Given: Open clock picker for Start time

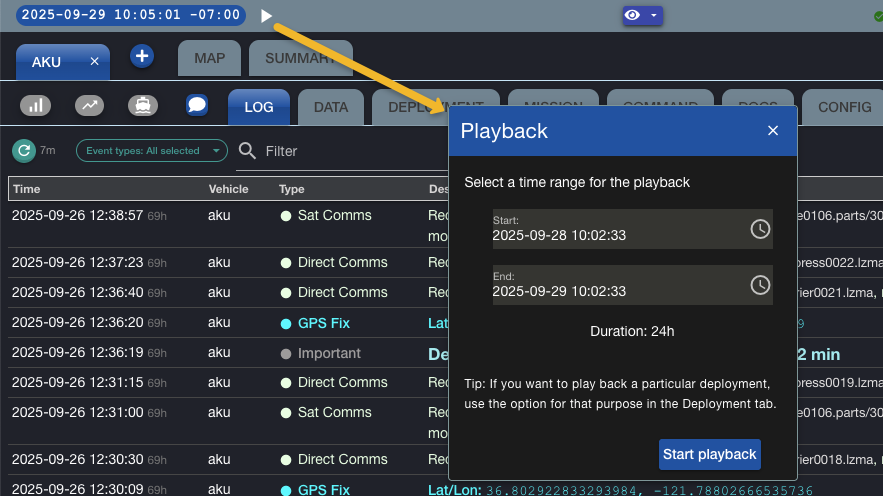Looking at the screenshot, I should pyautogui.click(x=760, y=229).
